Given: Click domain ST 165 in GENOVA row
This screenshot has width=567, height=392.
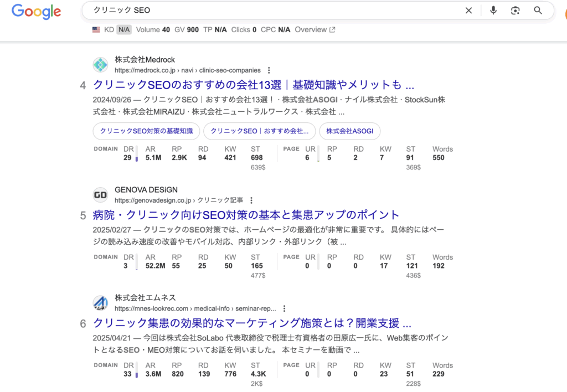Looking at the screenshot, I should (257, 266).
